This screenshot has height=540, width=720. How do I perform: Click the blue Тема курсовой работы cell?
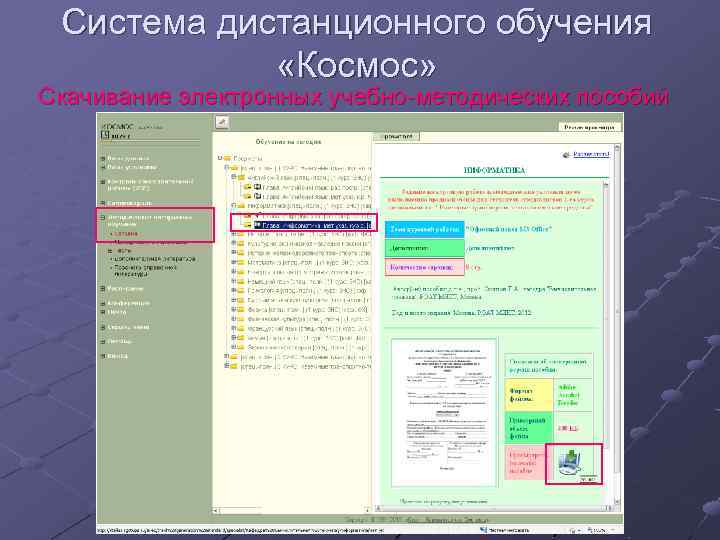tap(425, 229)
